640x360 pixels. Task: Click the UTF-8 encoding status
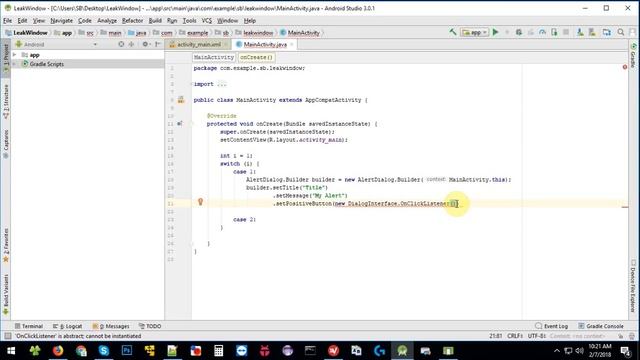point(537,336)
